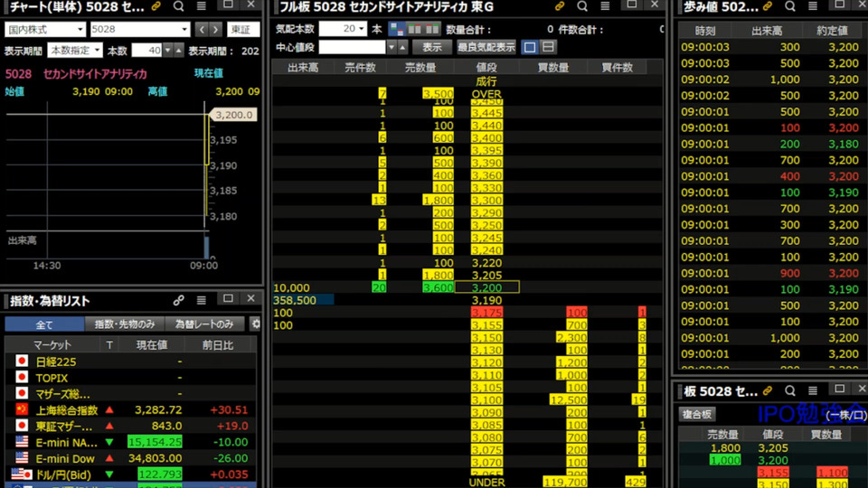Image resolution: width=868 pixels, height=488 pixels.
Task: Select 為替レートのみ tab
Action: click(205, 324)
